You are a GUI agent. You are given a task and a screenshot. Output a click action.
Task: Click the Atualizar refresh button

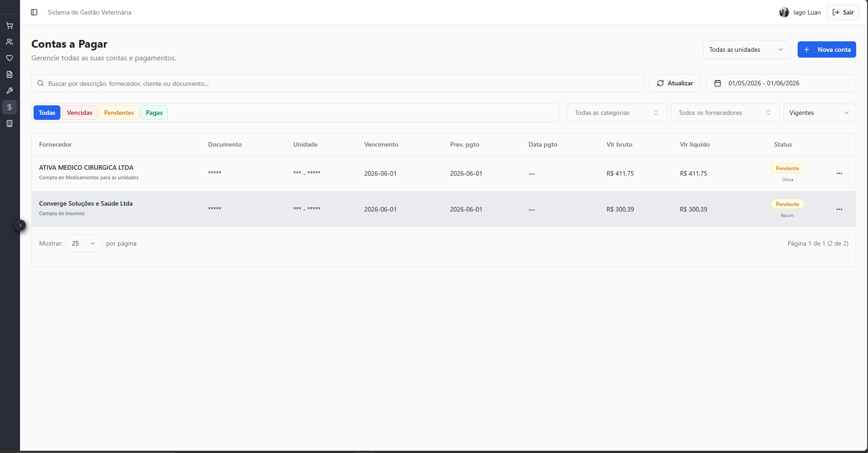tap(675, 83)
